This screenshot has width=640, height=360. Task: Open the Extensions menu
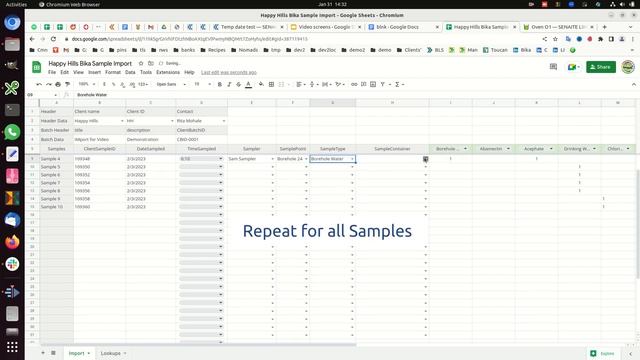168,72
